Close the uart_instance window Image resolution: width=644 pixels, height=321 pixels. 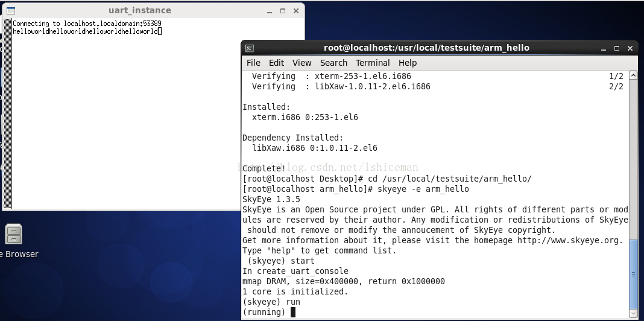click(x=295, y=11)
